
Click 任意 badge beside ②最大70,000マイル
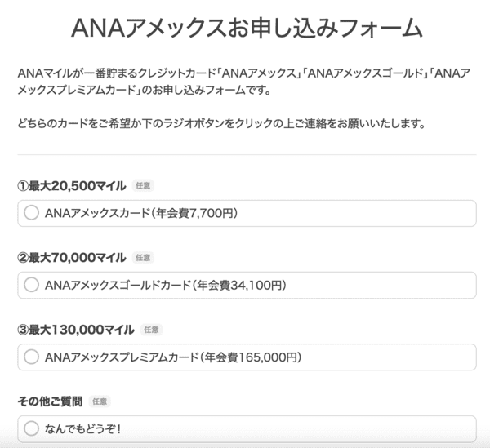pyautogui.click(x=143, y=257)
